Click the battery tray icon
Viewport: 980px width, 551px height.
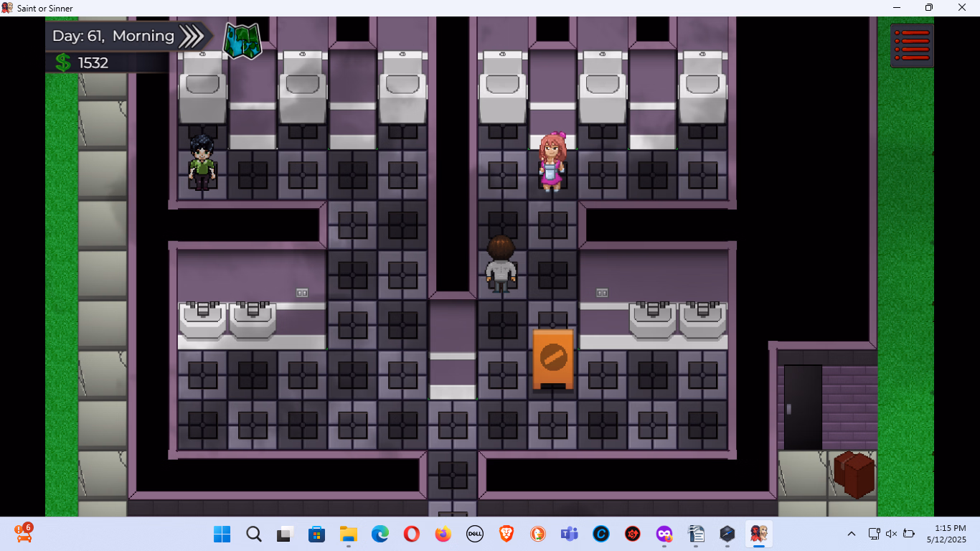click(x=909, y=534)
